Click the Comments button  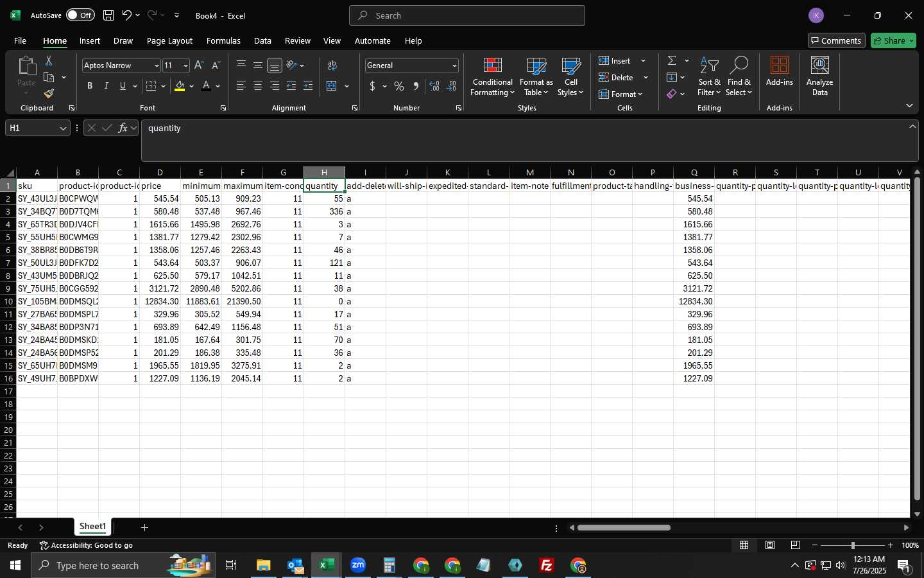[x=837, y=40]
